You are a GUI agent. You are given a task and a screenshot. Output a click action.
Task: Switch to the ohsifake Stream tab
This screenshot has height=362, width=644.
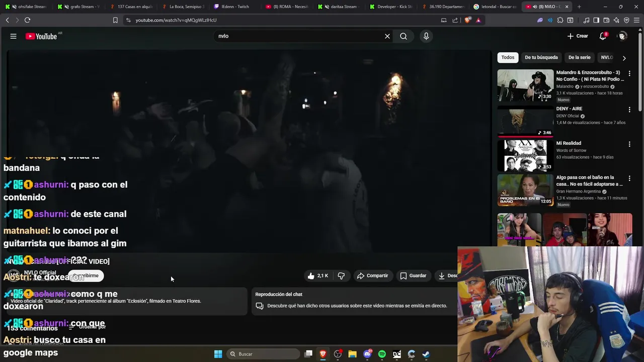click(x=26, y=7)
